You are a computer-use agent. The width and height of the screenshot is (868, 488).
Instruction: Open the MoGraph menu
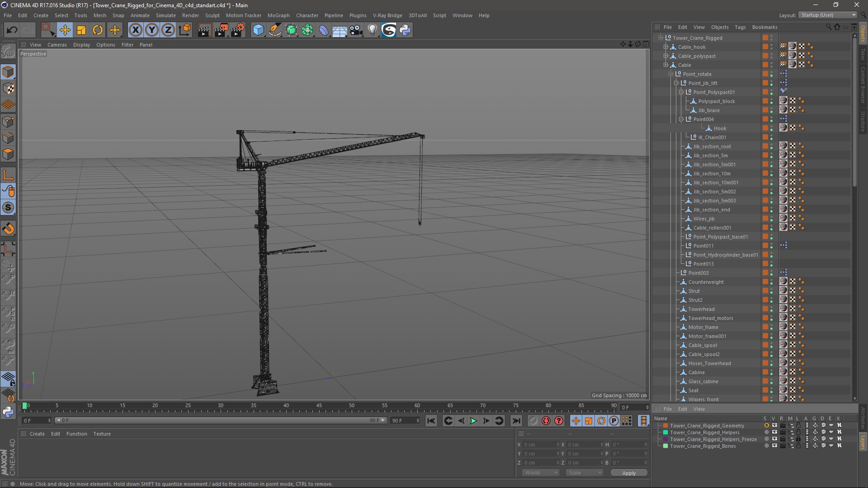coord(278,15)
